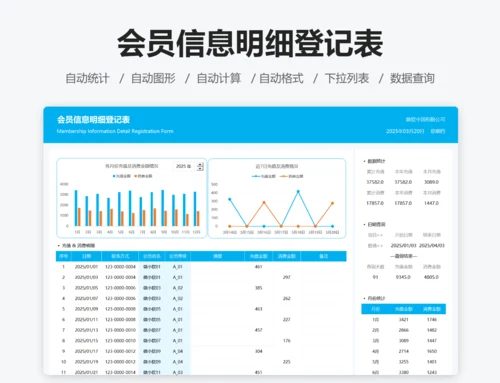
Task: Click the 自动计算 feature label
Action: 219,79
